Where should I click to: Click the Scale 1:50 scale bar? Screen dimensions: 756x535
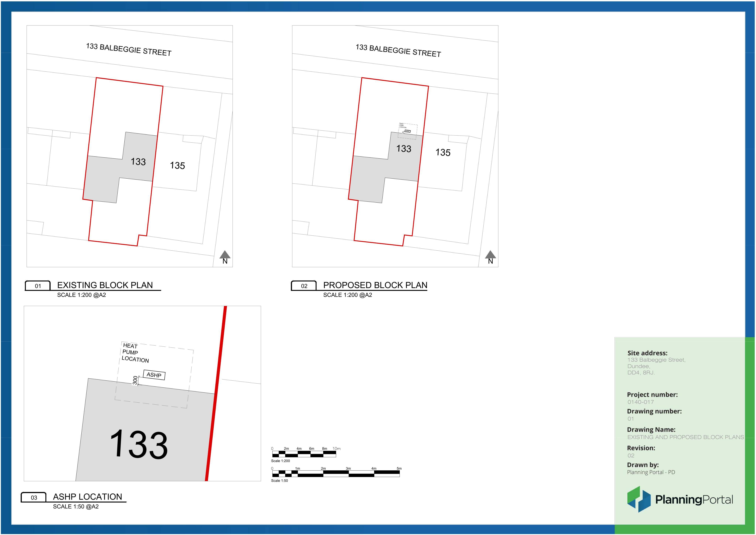pyautogui.click(x=336, y=474)
